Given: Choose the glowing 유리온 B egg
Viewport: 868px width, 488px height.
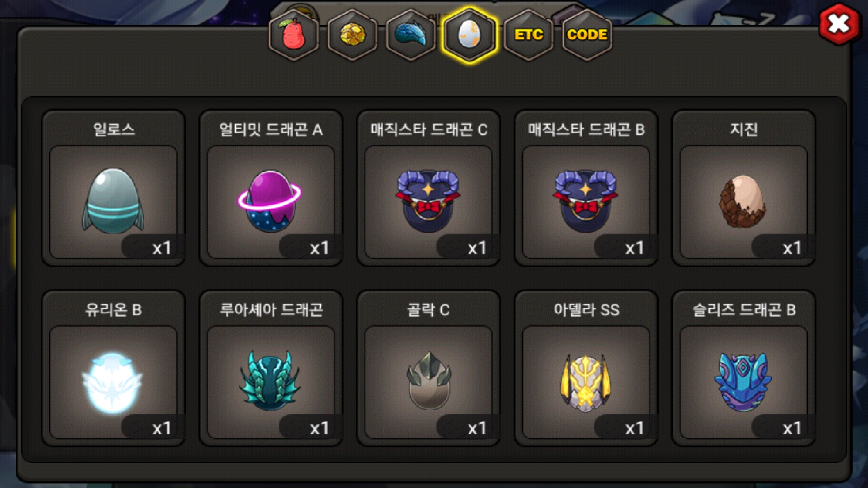Looking at the screenshot, I should pyautogui.click(x=113, y=382).
